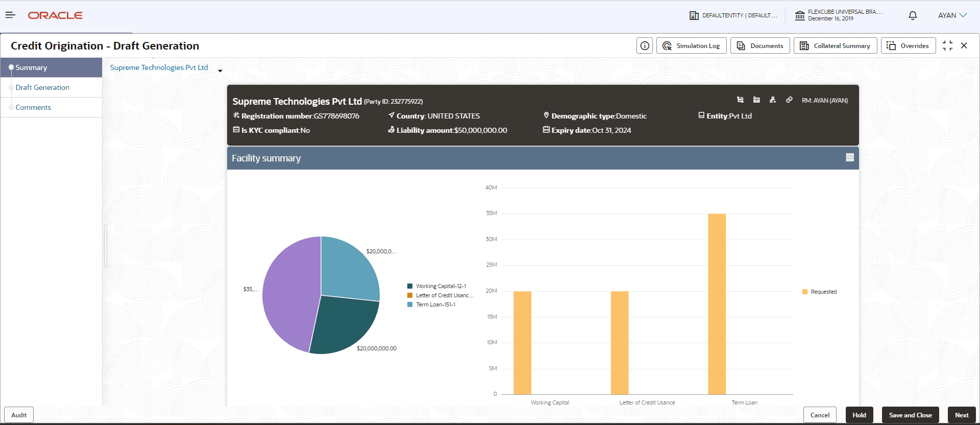
Task: Click the first icon left of RM: AYAN
Action: [x=740, y=100]
